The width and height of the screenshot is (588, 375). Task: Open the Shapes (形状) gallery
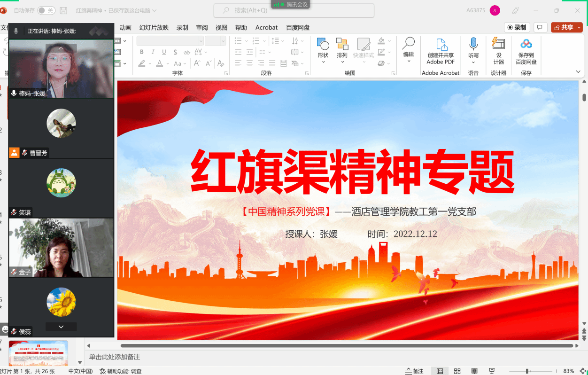[x=323, y=45]
